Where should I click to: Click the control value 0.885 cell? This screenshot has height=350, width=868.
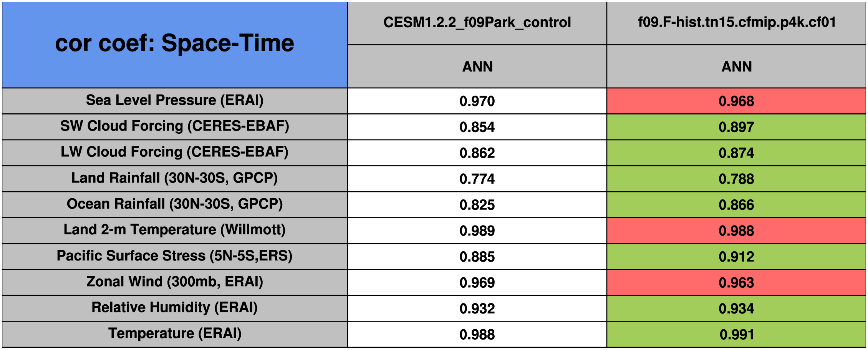[x=477, y=257]
